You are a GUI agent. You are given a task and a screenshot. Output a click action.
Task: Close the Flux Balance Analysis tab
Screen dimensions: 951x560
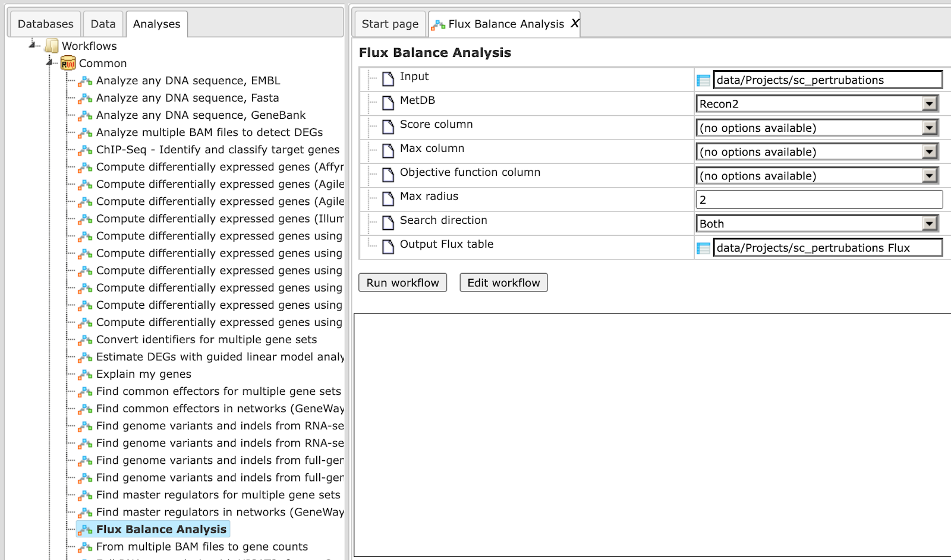575,23
